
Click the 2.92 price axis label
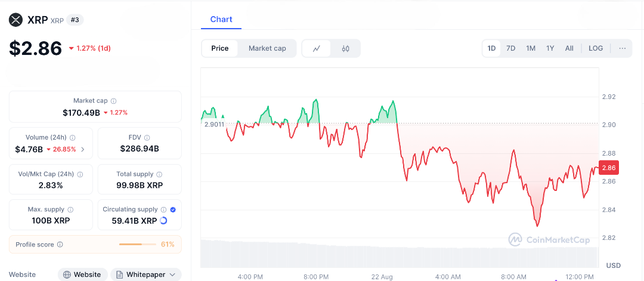click(610, 97)
